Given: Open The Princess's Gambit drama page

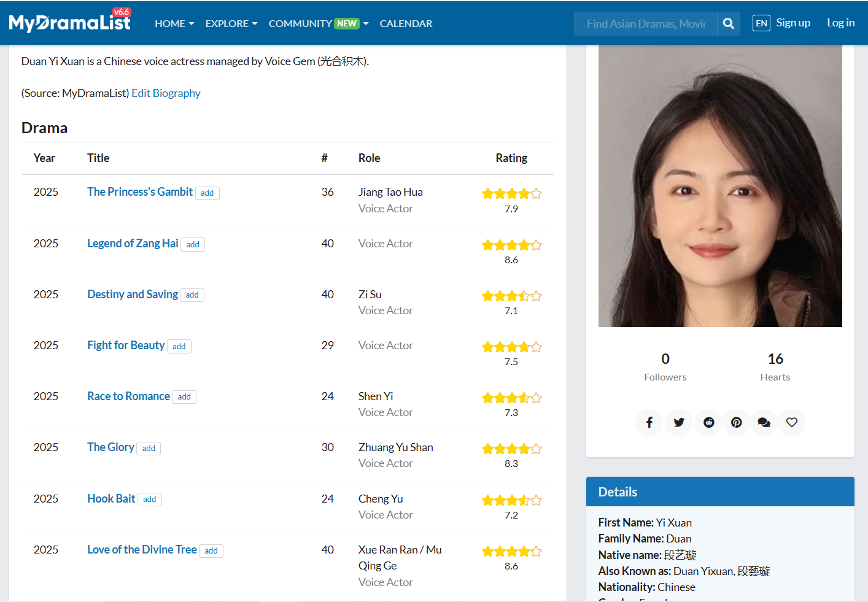Looking at the screenshot, I should (140, 192).
